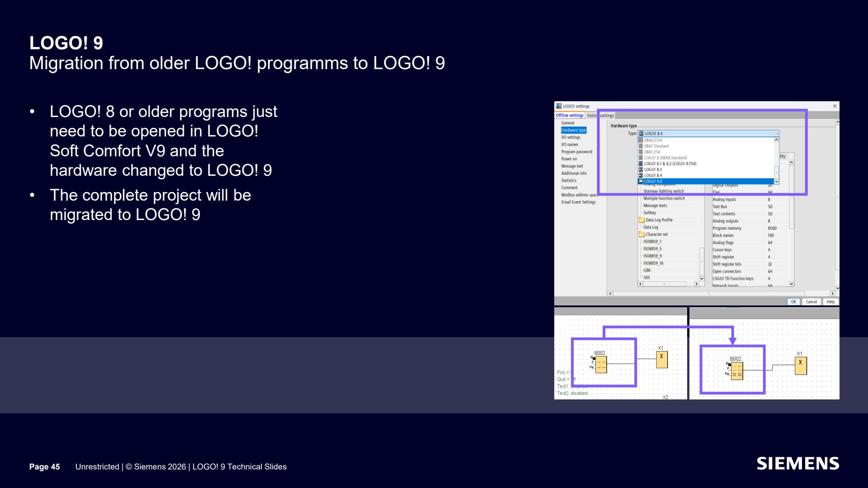The height and width of the screenshot is (488, 868).
Task: Choose LOGO! 8 (0BA8.Standard) option
Action: click(706, 158)
